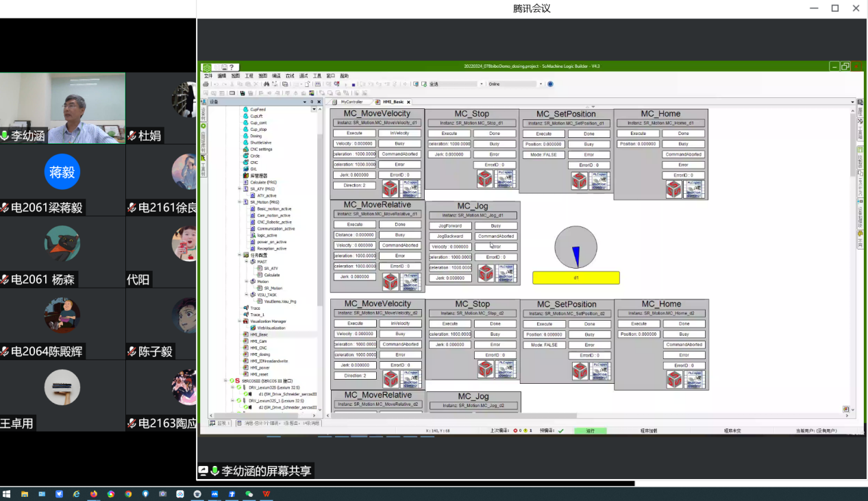Open the 调试 menu
Screen dimensions: 868x501
click(303, 76)
